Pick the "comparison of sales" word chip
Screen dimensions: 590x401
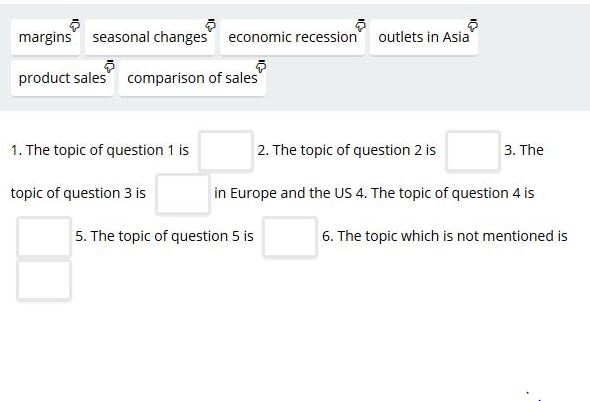pyautogui.click(x=192, y=78)
